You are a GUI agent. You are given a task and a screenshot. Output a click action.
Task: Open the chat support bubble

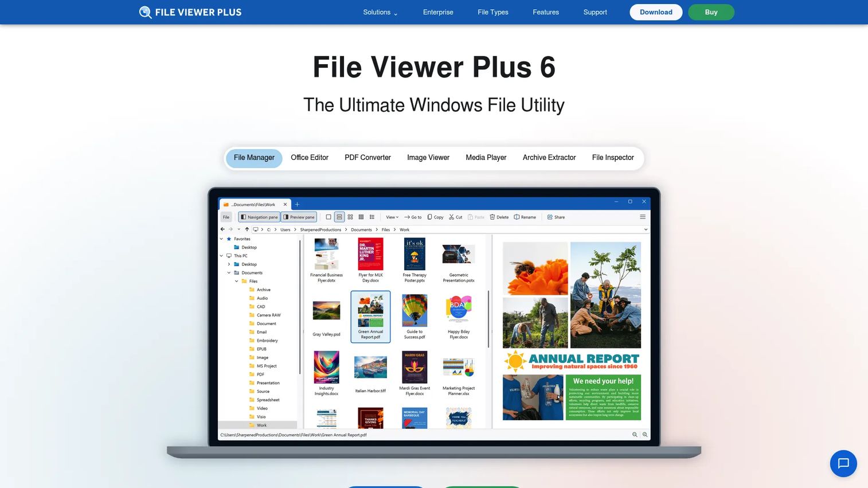843,463
